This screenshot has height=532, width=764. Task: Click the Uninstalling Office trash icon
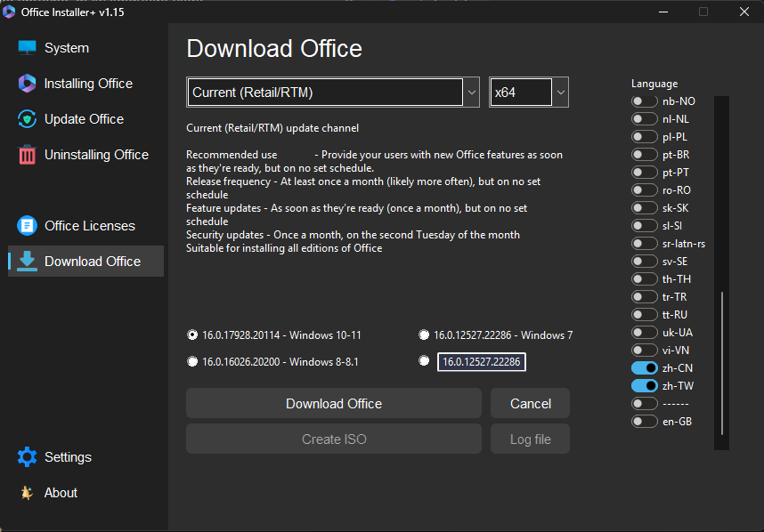tap(27, 155)
